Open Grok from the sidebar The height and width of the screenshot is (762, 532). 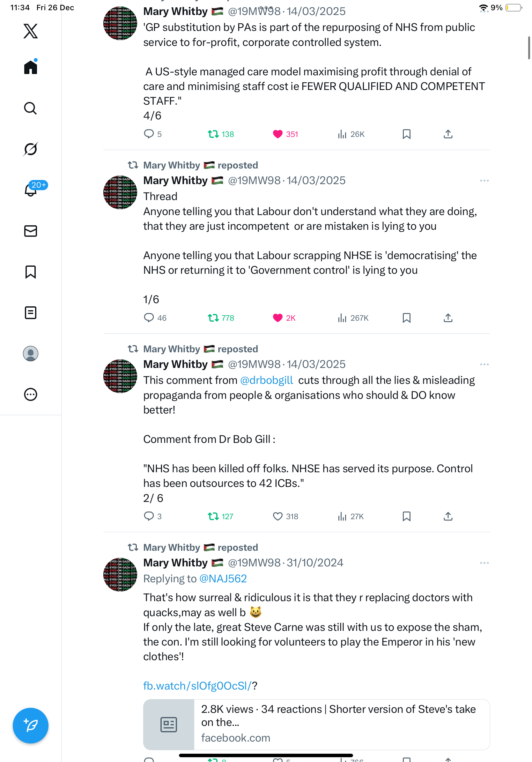31,149
